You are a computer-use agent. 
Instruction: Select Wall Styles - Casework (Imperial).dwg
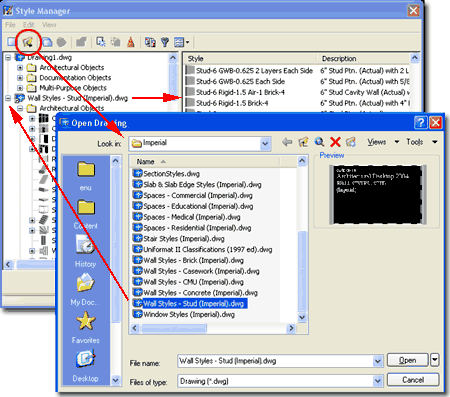coord(196,271)
